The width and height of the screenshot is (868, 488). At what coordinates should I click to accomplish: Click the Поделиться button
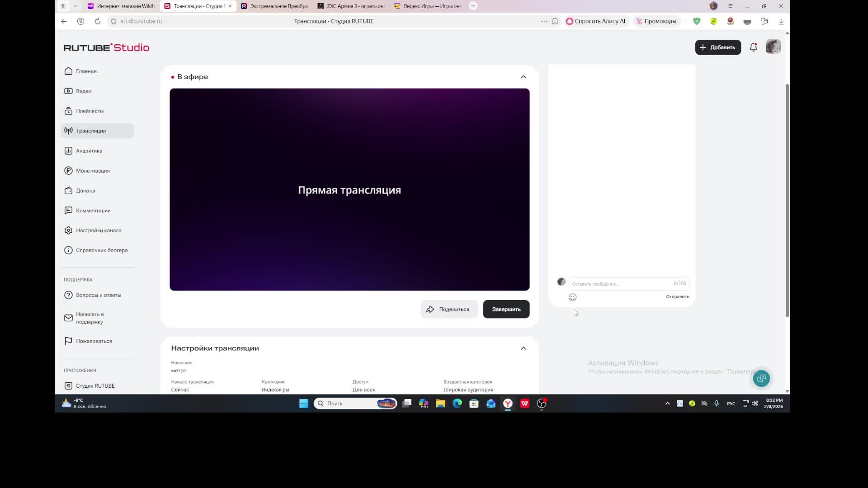pyautogui.click(x=449, y=310)
